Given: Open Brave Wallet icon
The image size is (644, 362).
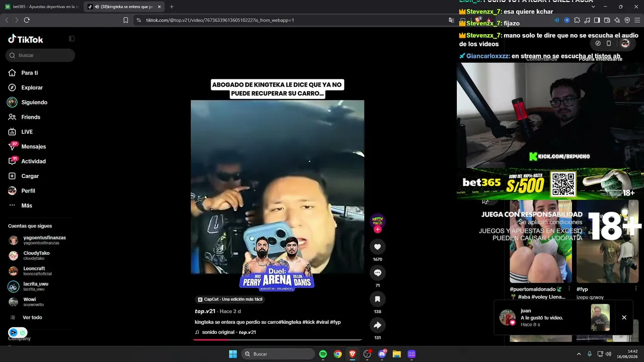Looking at the screenshot, I should click(607, 20).
